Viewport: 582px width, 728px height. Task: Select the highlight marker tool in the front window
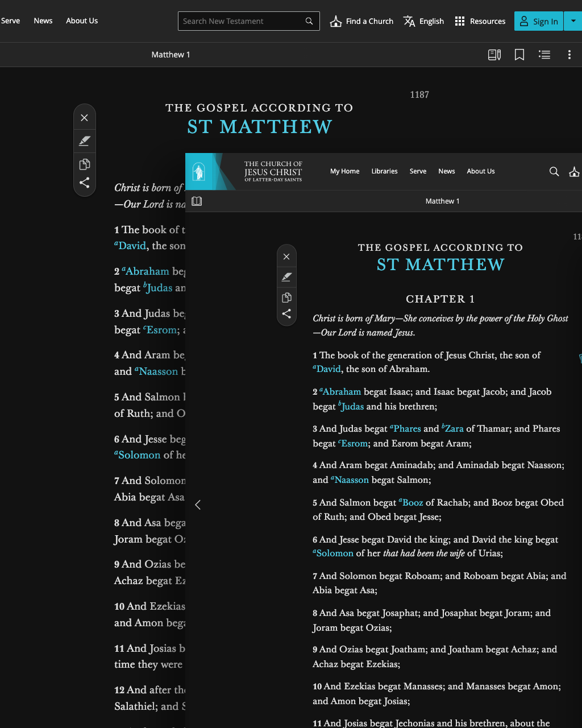point(286,277)
